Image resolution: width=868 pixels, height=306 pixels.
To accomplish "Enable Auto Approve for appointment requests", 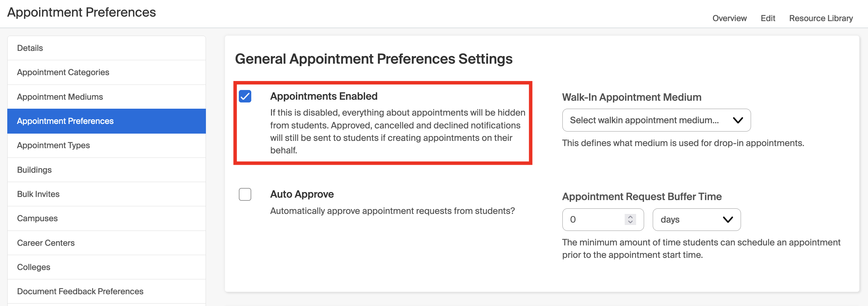I will [245, 195].
